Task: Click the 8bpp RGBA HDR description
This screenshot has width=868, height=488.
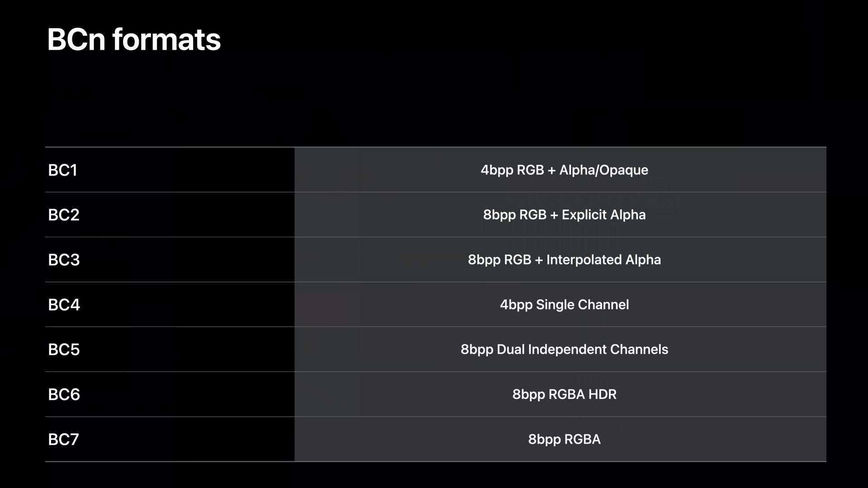Action: pos(564,394)
